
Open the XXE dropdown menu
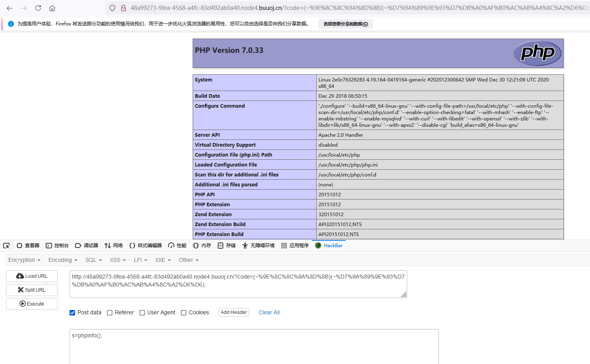(163, 260)
